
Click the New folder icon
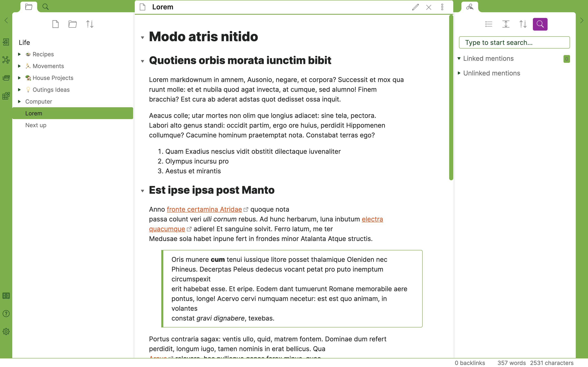point(72,24)
